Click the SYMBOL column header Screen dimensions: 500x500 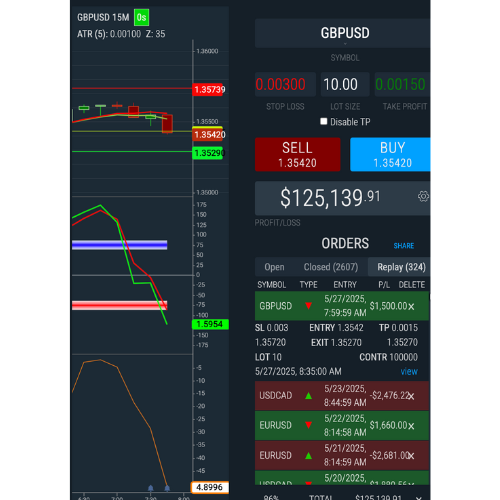(x=271, y=285)
